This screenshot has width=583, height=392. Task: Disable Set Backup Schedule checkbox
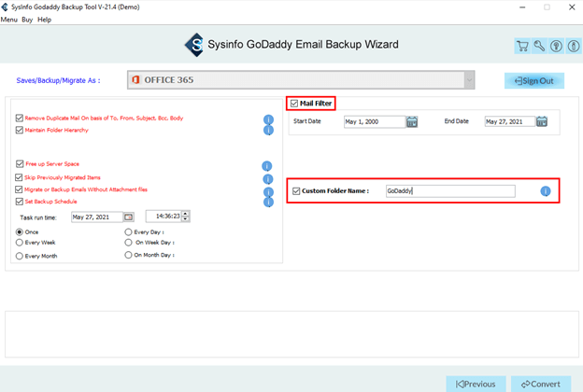[20, 202]
